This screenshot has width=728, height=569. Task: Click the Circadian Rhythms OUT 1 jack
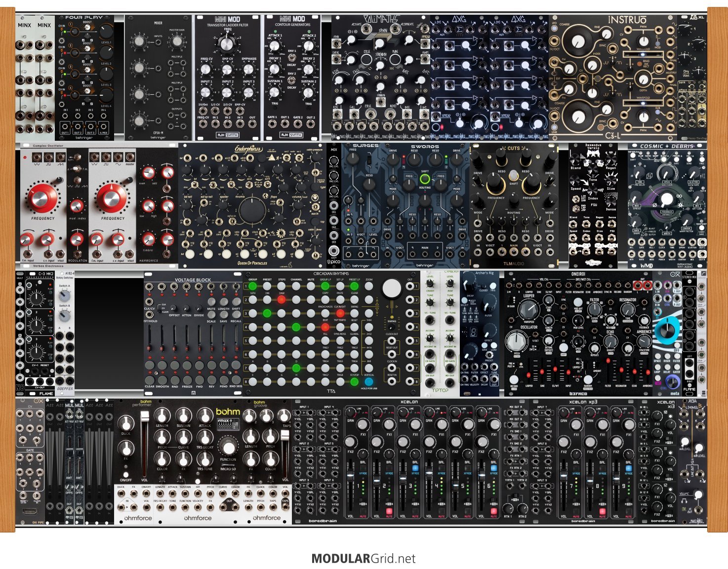coord(410,286)
